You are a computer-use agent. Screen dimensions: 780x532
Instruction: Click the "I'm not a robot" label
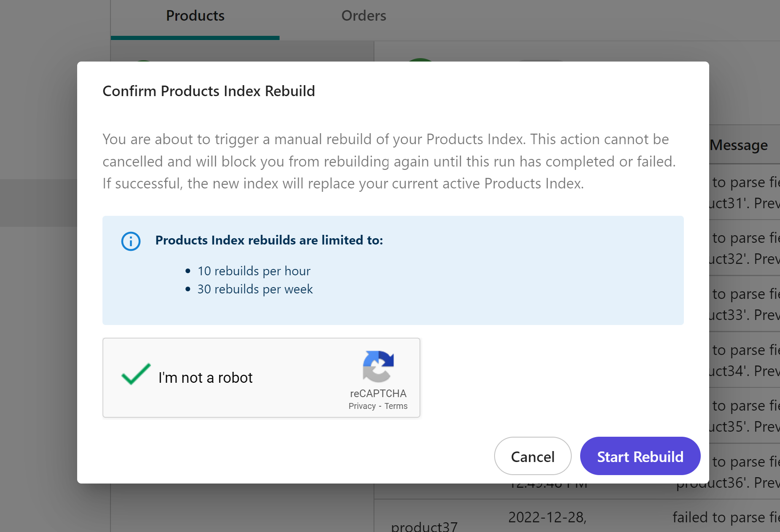(205, 378)
